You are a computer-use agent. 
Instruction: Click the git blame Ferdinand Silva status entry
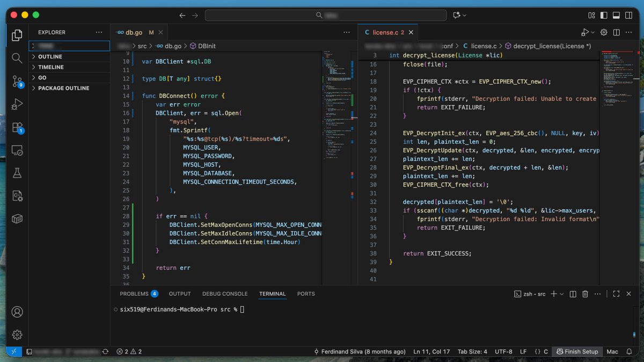(360, 352)
